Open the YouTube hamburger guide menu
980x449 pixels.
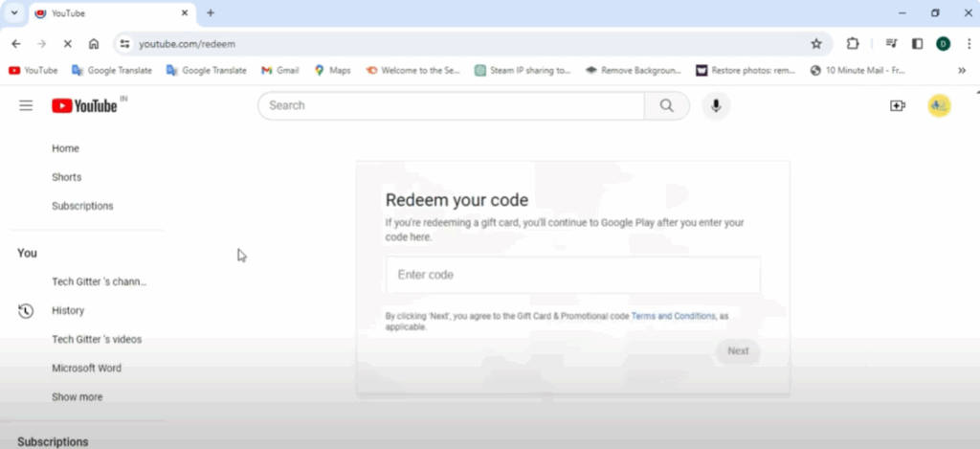pos(26,105)
